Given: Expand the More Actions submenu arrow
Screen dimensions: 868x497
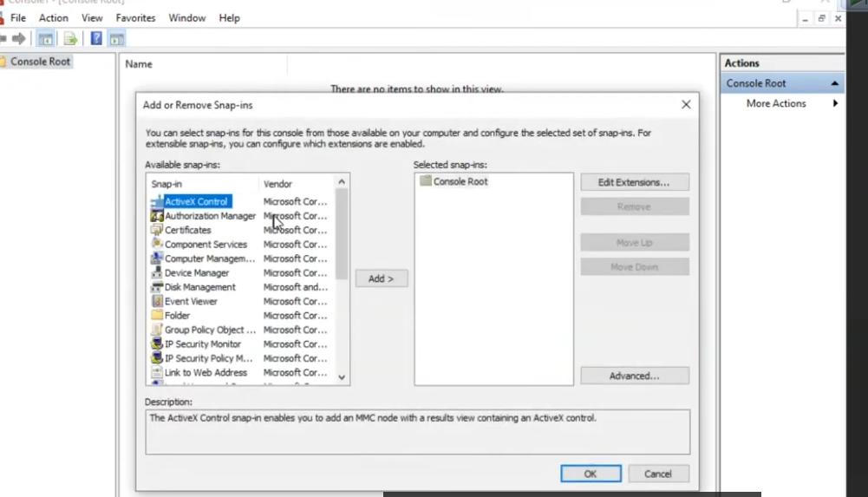Looking at the screenshot, I should pos(835,103).
